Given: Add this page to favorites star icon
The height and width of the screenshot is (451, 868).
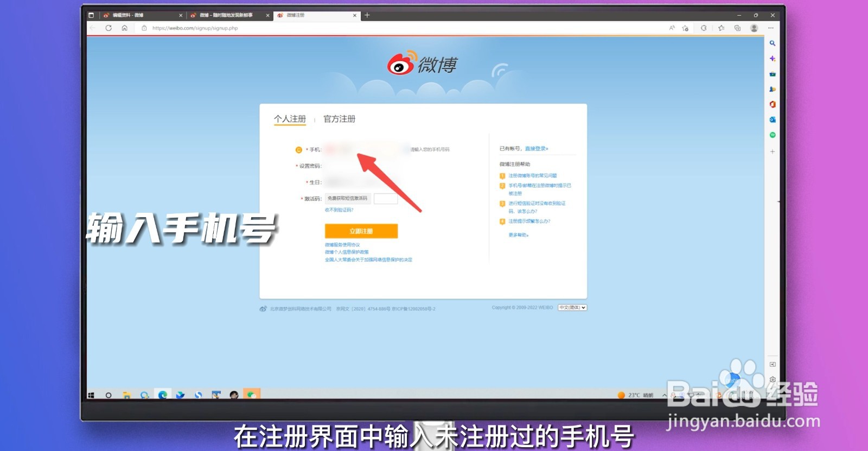Looking at the screenshot, I should click(x=685, y=28).
